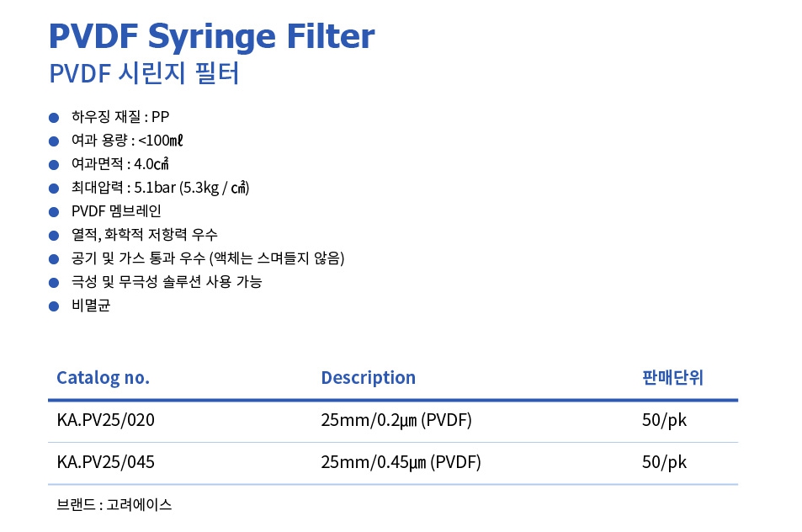Click 50/pk in the KA.PV25/020 row

tap(664, 420)
